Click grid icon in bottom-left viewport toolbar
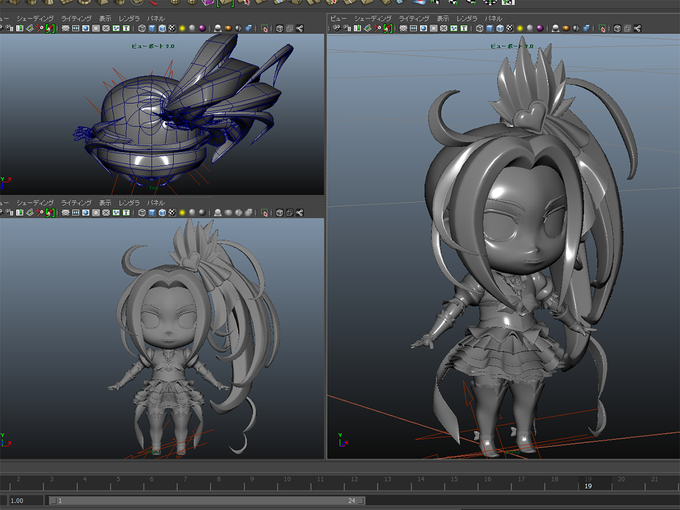The height and width of the screenshot is (510, 680). point(65,212)
